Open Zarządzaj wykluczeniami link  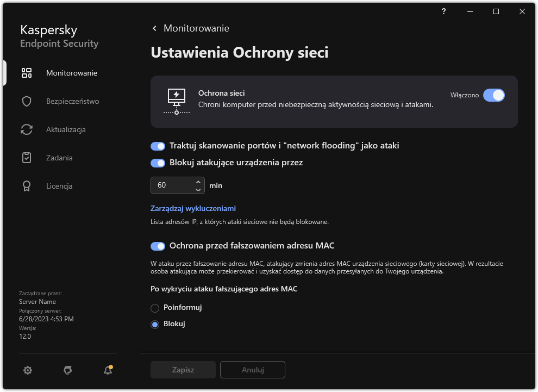[193, 208]
